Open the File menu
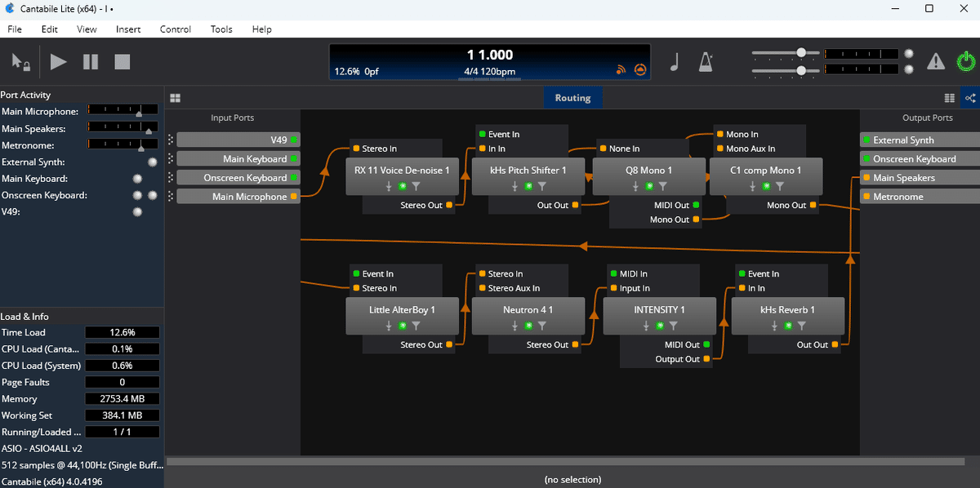The height and width of the screenshot is (488, 980). (15, 29)
